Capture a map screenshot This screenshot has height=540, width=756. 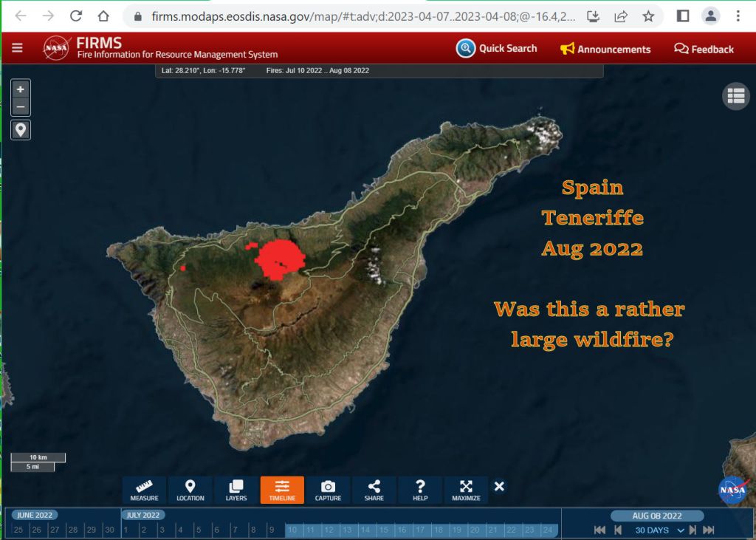tap(328, 490)
